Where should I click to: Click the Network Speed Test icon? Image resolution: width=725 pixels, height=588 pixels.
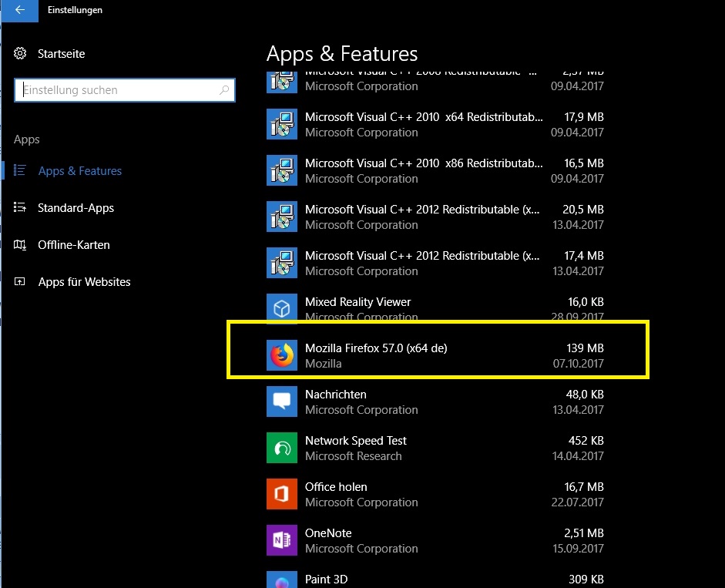coord(282,448)
